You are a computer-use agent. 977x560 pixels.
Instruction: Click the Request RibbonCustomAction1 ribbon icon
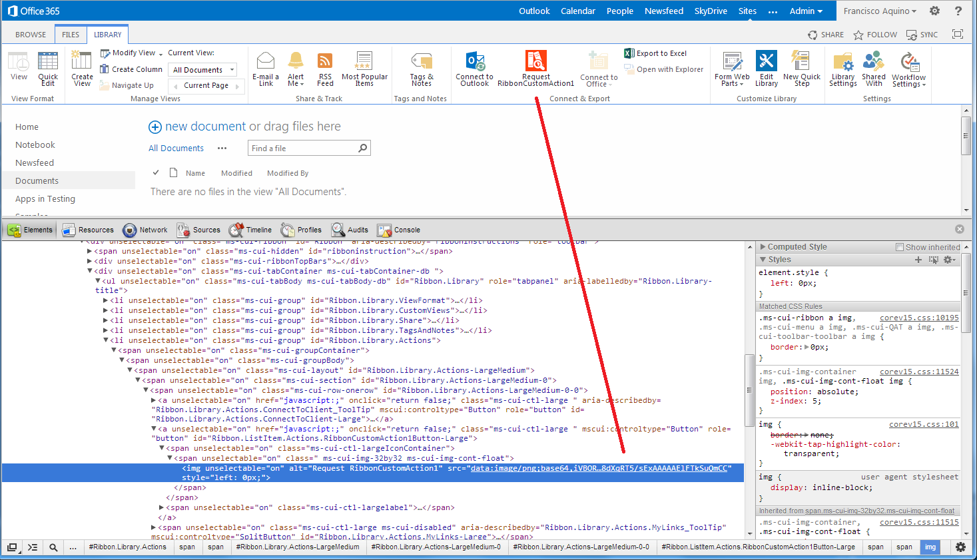point(535,61)
